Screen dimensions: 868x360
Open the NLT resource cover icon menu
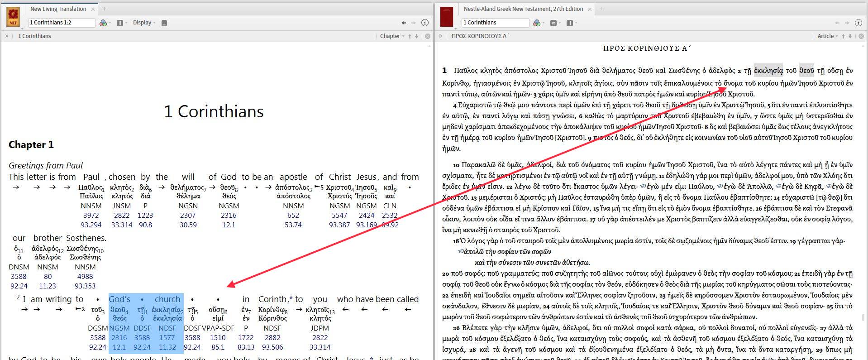tap(13, 17)
